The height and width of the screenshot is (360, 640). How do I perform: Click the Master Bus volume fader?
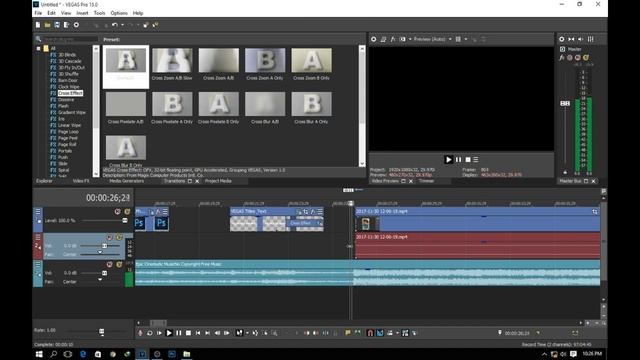tap(565, 103)
